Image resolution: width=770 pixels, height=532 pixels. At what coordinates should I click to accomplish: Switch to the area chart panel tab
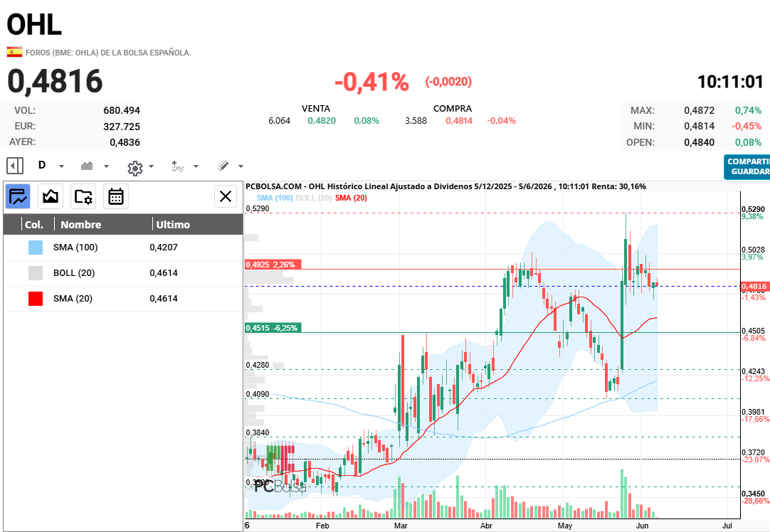click(51, 197)
